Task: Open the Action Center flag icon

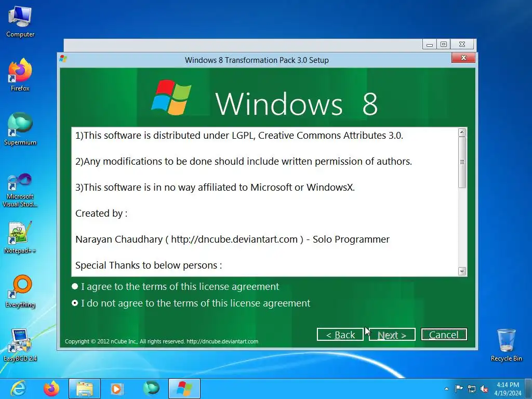Action: tap(459, 389)
